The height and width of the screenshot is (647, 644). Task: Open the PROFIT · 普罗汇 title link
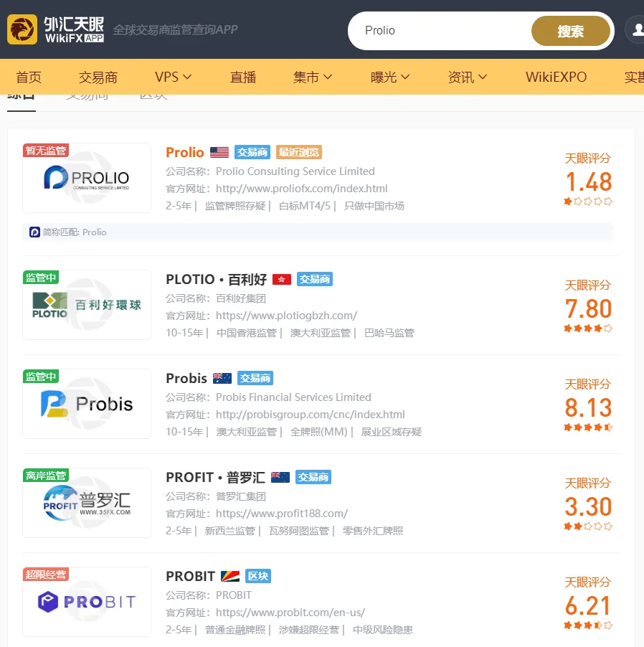(x=215, y=477)
